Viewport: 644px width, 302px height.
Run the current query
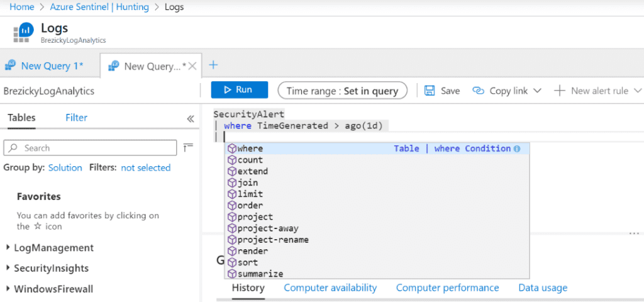pos(240,90)
